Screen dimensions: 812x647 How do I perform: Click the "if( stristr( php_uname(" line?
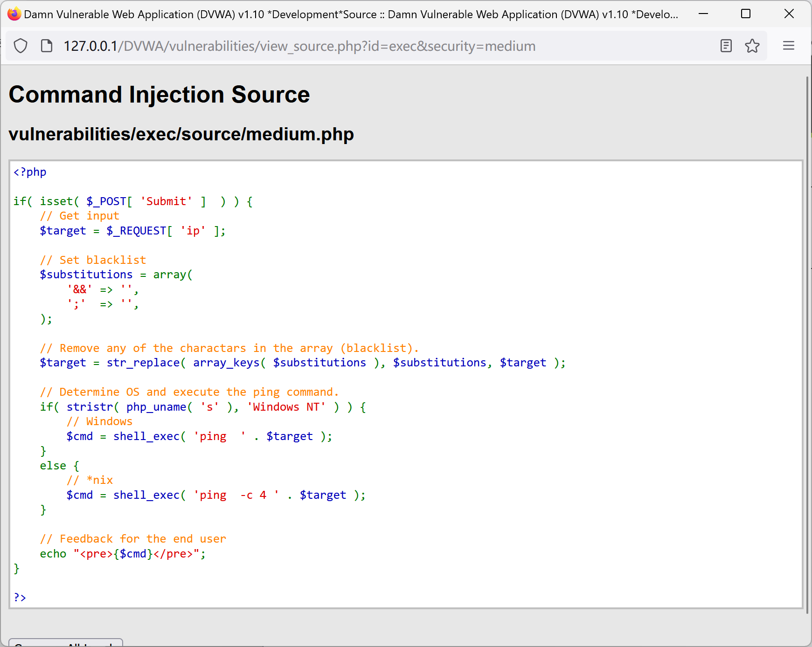click(x=203, y=407)
